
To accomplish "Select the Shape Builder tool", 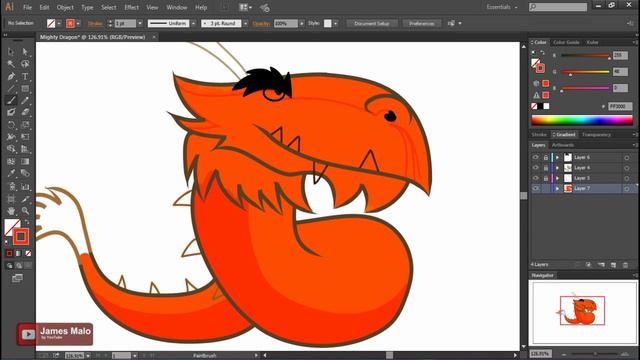I will 11,149.
